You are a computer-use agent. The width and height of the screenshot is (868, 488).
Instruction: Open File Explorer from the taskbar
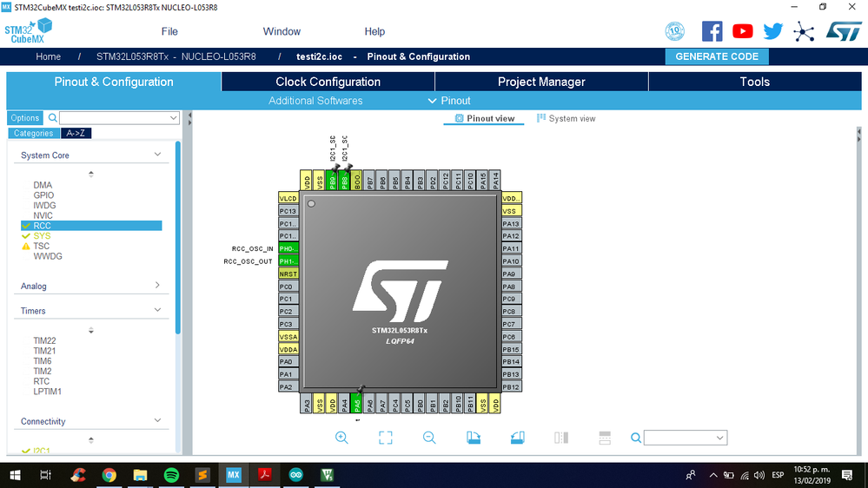pyautogui.click(x=140, y=475)
